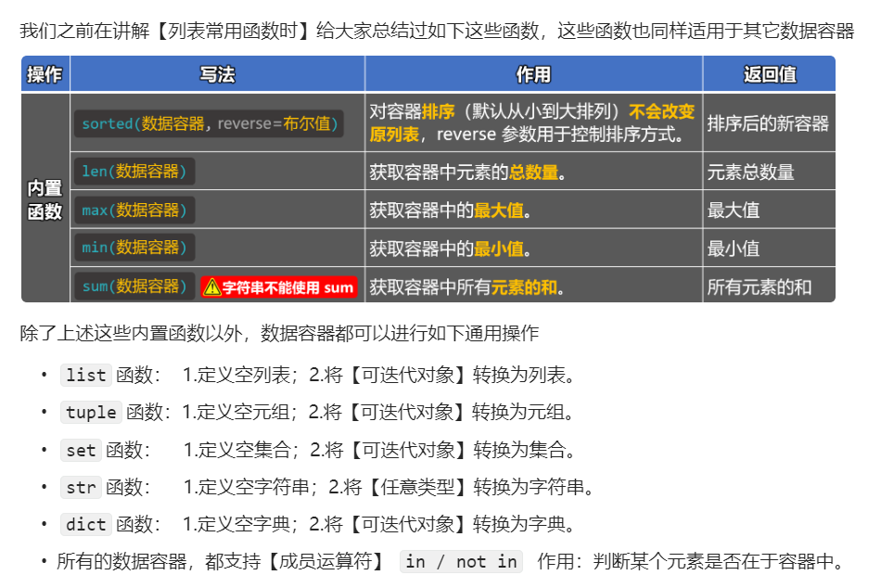Click the 操作 column header
Screen dimensions: 881x588
(45, 74)
